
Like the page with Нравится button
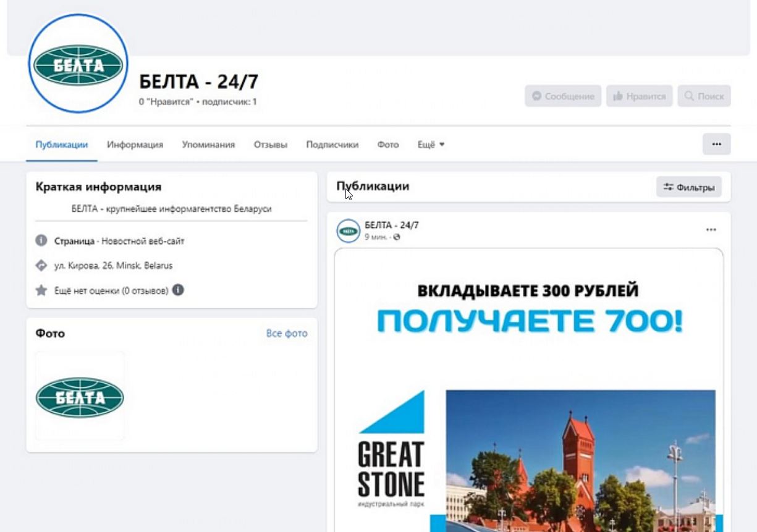pyautogui.click(x=640, y=96)
